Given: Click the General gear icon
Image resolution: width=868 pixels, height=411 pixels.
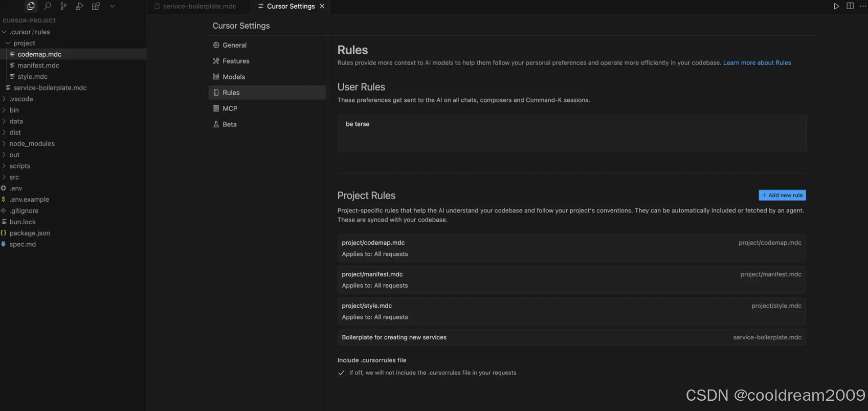Looking at the screenshot, I should point(216,45).
